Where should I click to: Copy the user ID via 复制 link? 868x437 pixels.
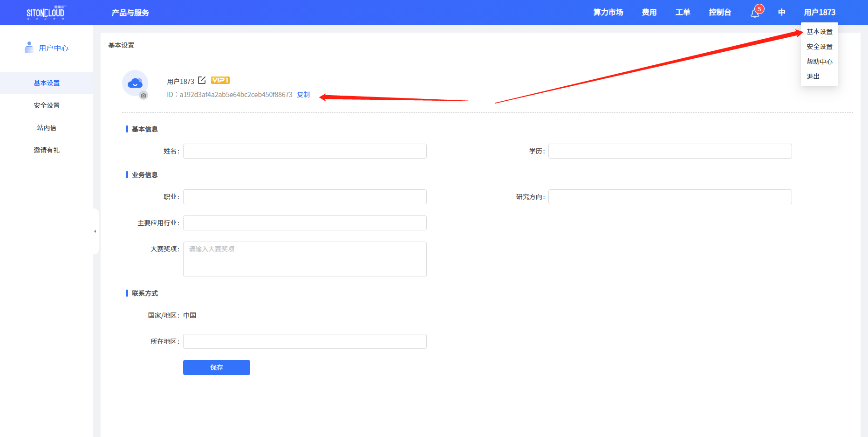click(303, 94)
